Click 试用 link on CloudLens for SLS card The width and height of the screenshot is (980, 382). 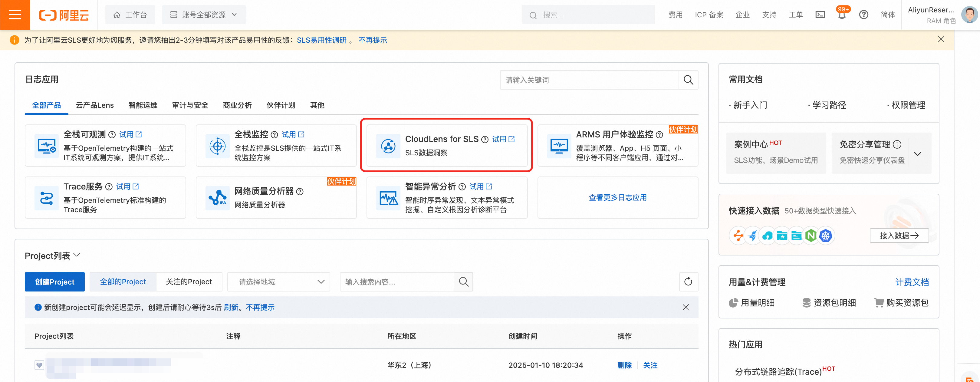[x=503, y=140]
